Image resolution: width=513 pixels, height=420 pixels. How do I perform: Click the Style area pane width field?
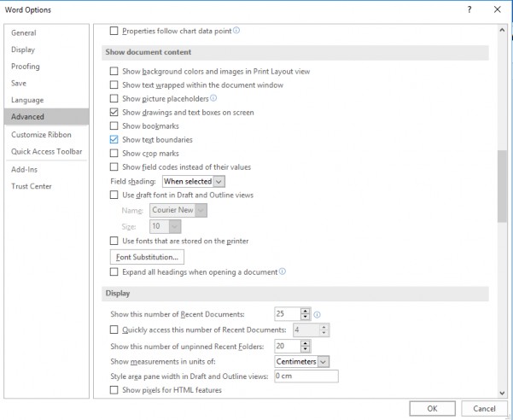(306, 376)
